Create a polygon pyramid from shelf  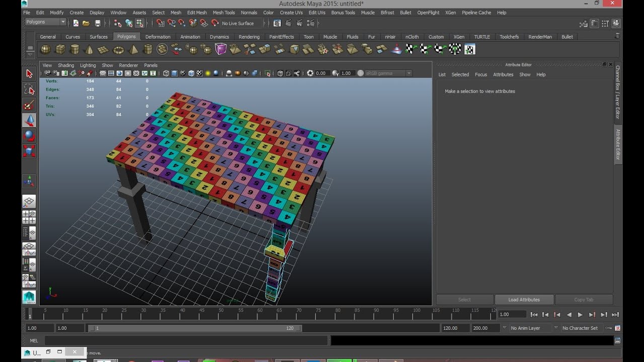133,49
